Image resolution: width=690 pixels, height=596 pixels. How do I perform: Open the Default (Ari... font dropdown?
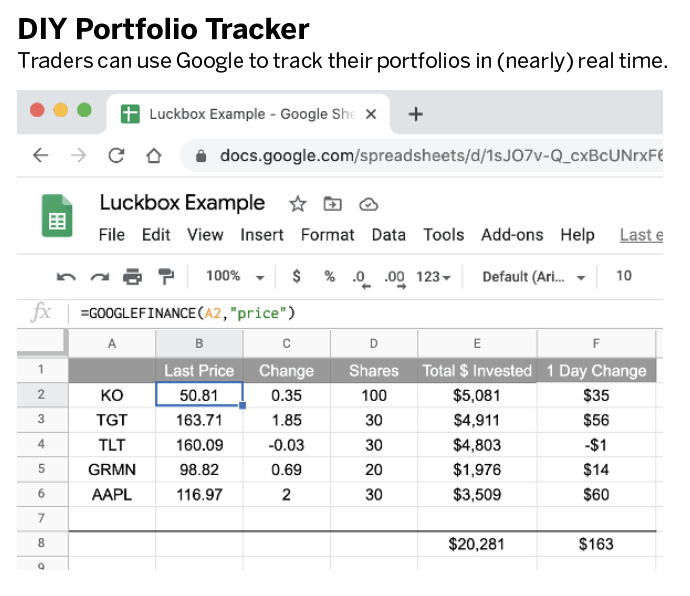pyautogui.click(x=534, y=277)
